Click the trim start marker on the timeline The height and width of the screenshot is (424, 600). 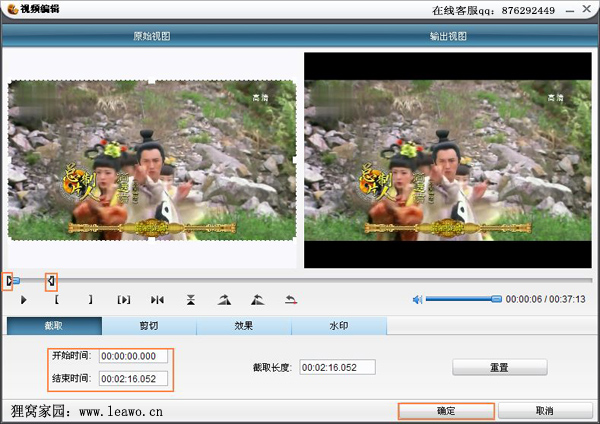click(x=8, y=282)
